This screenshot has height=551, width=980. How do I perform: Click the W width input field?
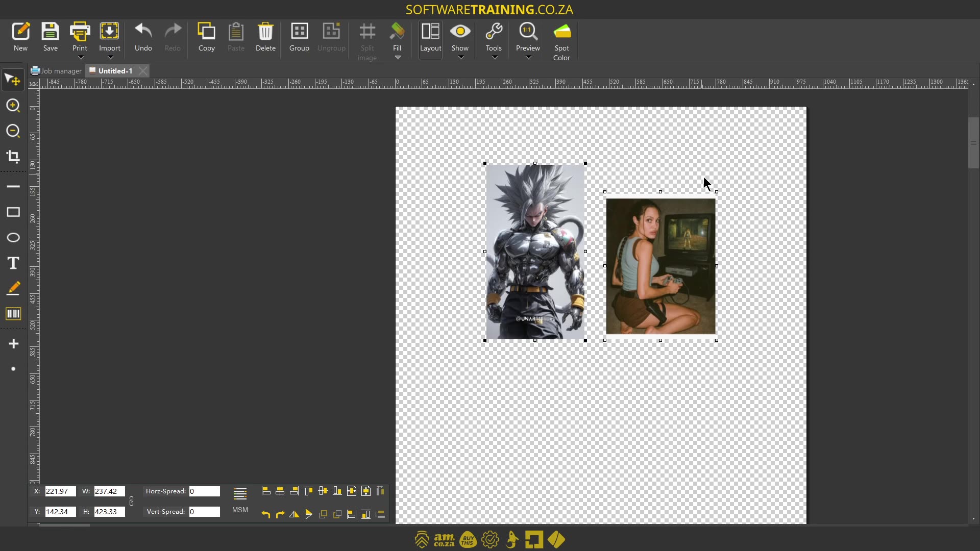click(109, 491)
